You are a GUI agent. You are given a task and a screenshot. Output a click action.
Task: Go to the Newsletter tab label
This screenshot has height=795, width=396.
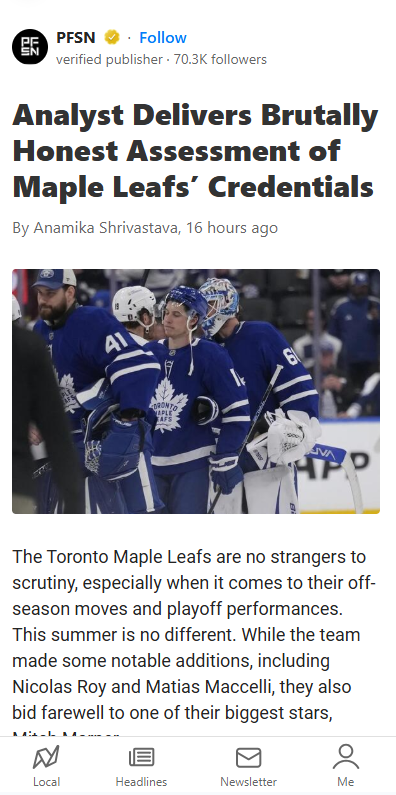coord(248,782)
